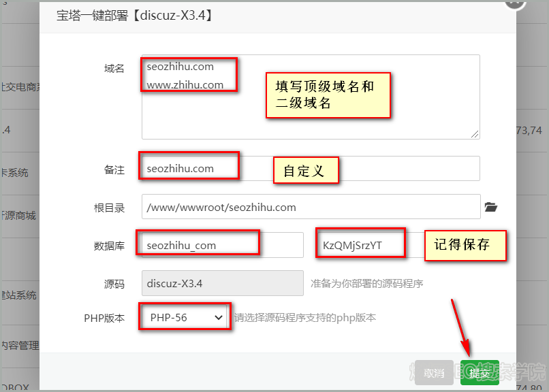The height and width of the screenshot is (392, 549).
Task: Focus the 数据库 name field seozhihu_com
Action: (x=223, y=245)
